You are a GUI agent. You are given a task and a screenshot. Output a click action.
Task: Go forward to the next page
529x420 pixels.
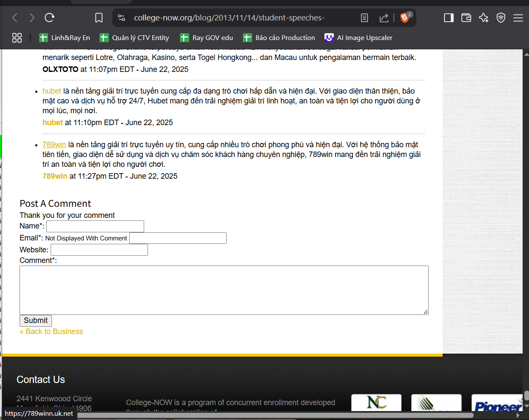coord(32,18)
